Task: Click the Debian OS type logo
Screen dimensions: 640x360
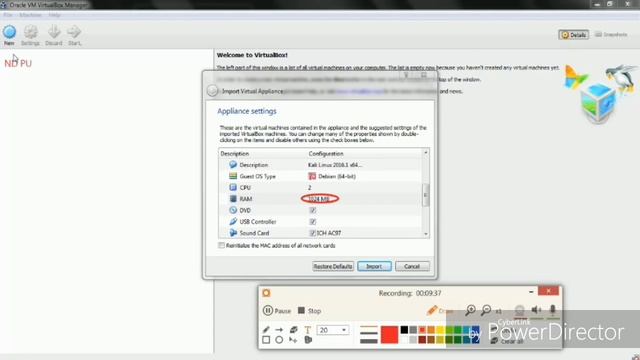Action: point(312,176)
